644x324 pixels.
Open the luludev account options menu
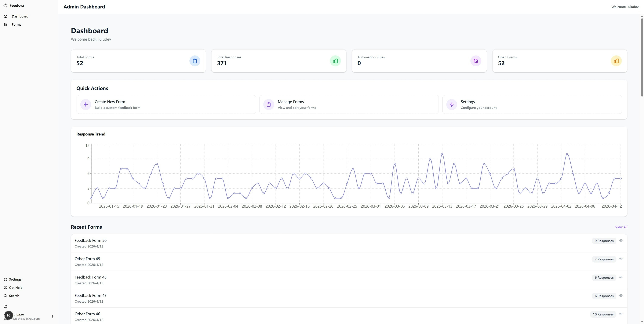point(52,317)
